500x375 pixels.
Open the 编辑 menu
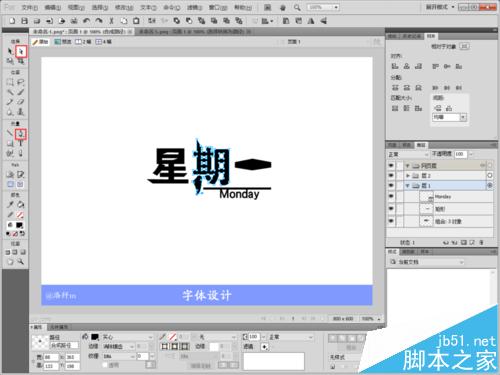click(53, 7)
